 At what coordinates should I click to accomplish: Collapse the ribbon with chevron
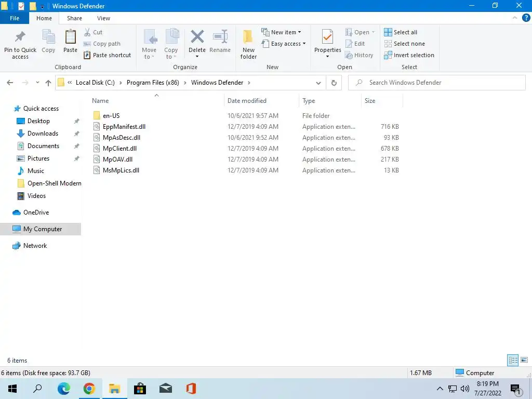tap(515, 18)
